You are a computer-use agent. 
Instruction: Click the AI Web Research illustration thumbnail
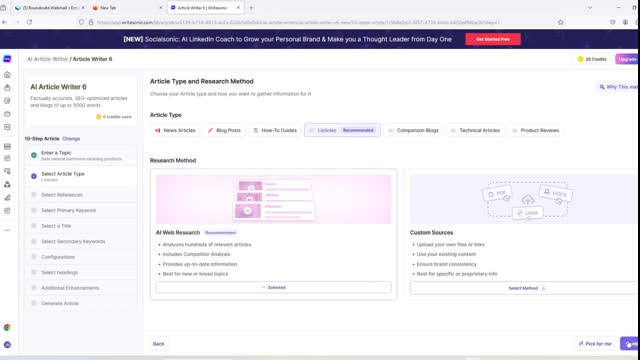pos(273,199)
